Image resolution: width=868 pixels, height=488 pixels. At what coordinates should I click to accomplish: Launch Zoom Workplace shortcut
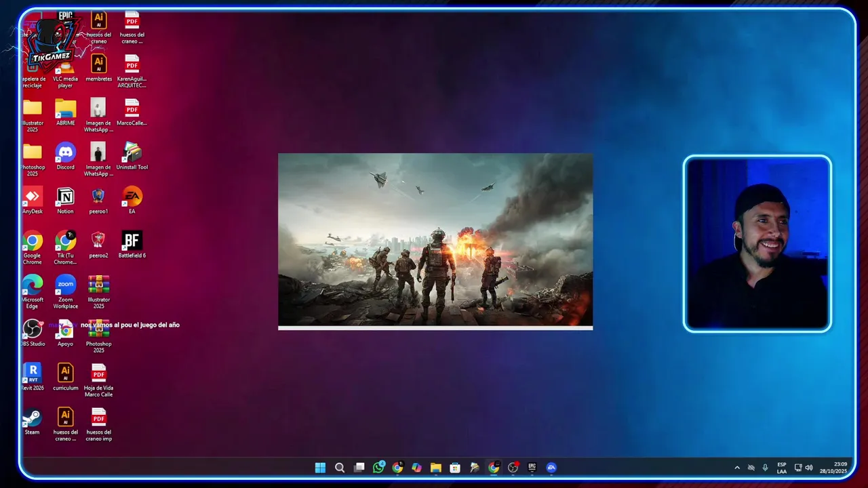pyautogui.click(x=65, y=292)
